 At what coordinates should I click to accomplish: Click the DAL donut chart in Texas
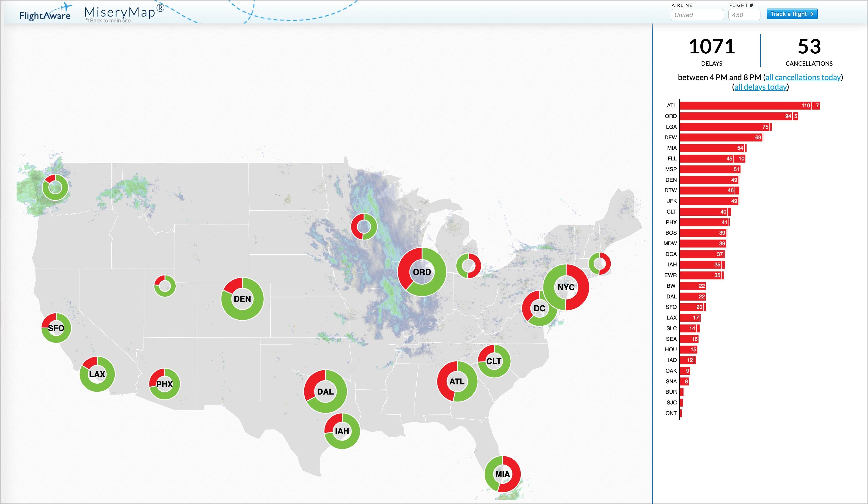[325, 391]
